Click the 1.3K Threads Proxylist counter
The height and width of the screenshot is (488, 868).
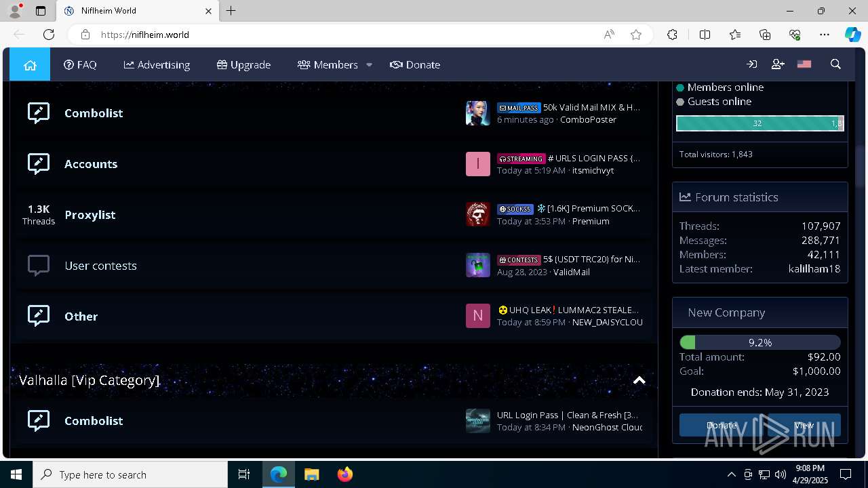tap(39, 214)
